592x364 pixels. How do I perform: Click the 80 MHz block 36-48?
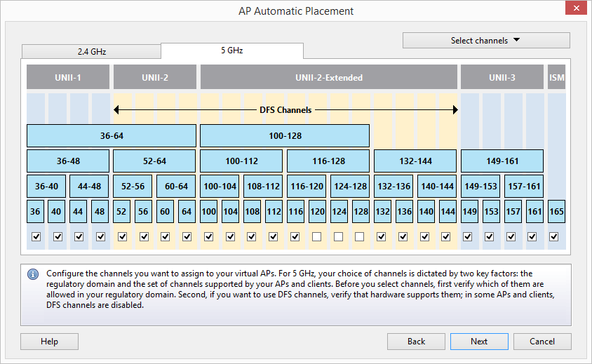coord(68,161)
